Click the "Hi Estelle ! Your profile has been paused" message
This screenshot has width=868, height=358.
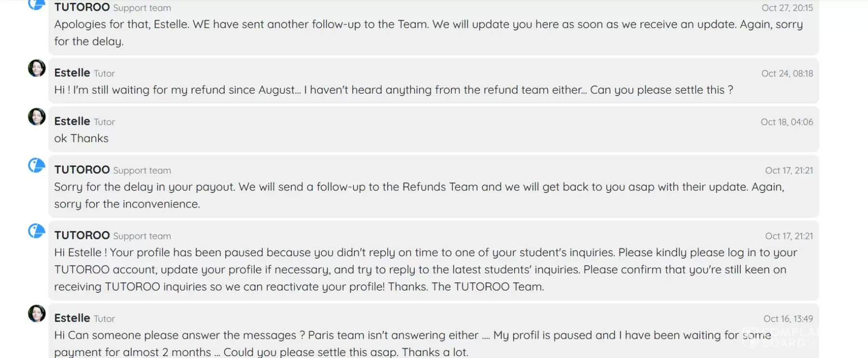point(424,269)
